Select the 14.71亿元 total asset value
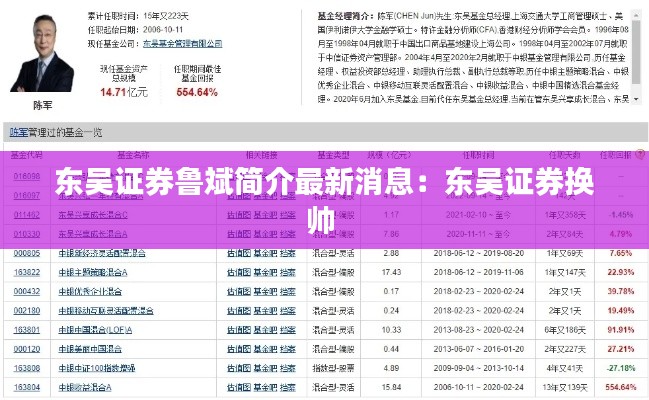The height and width of the screenshot is (400, 649). [123, 92]
